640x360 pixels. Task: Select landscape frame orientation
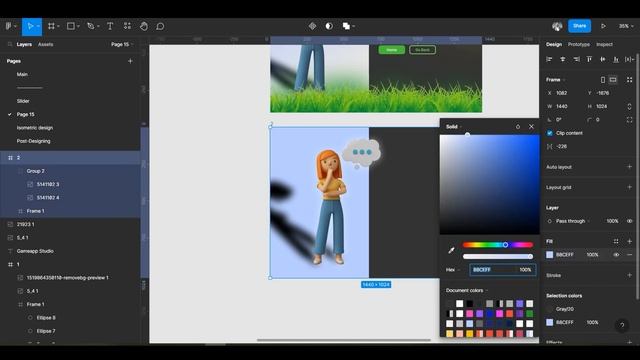(613, 80)
